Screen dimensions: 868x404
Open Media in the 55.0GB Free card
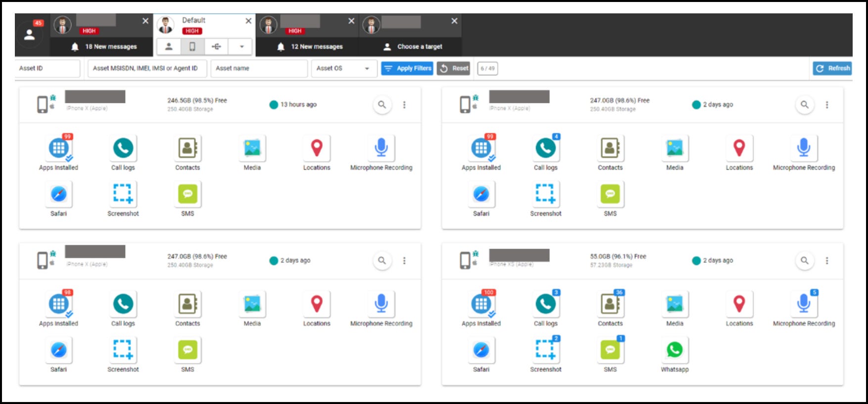coord(675,304)
